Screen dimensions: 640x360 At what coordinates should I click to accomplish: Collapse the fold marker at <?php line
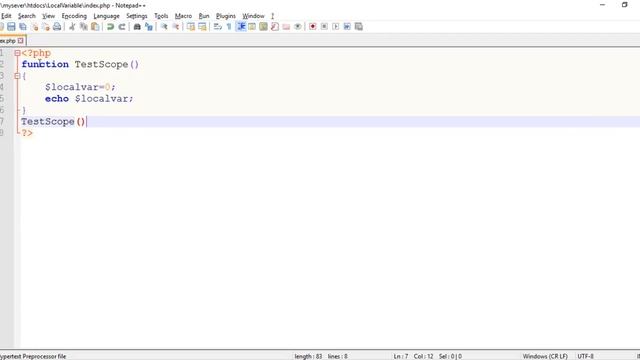click(17, 53)
